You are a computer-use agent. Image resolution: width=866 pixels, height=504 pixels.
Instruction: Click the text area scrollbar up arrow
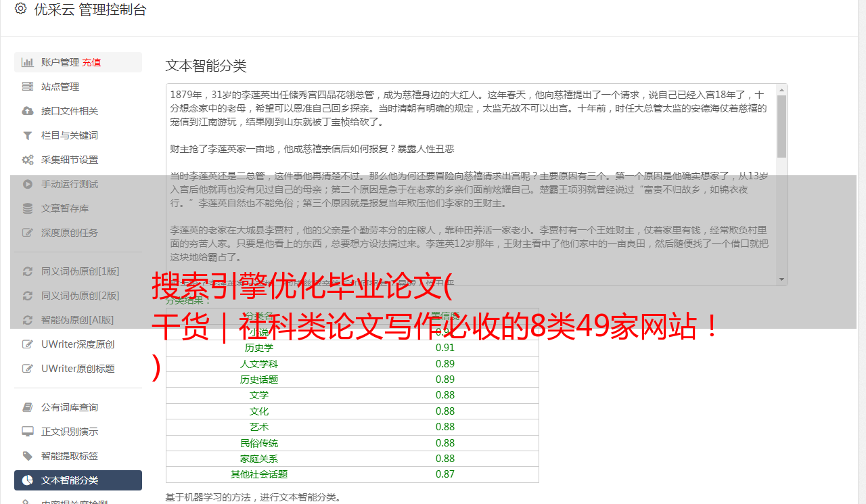(782, 89)
